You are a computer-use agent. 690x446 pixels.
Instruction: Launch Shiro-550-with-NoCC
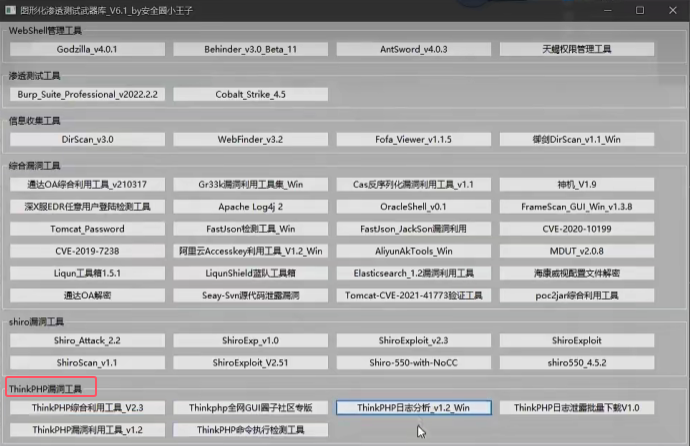(414, 363)
